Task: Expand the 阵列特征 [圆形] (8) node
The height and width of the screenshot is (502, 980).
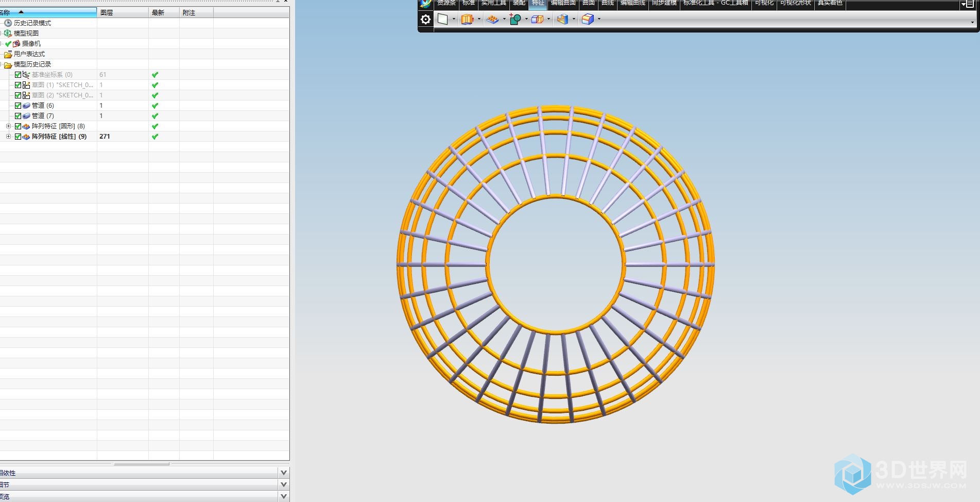Action: (8, 126)
